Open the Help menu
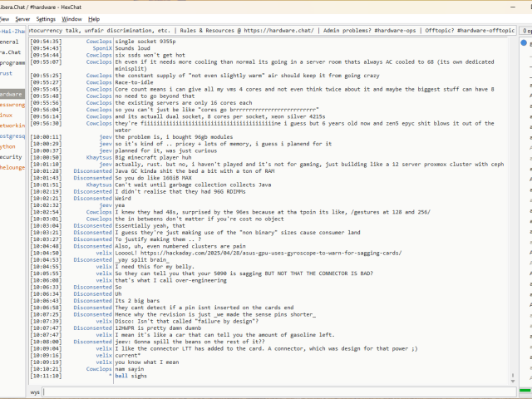 [94, 18]
